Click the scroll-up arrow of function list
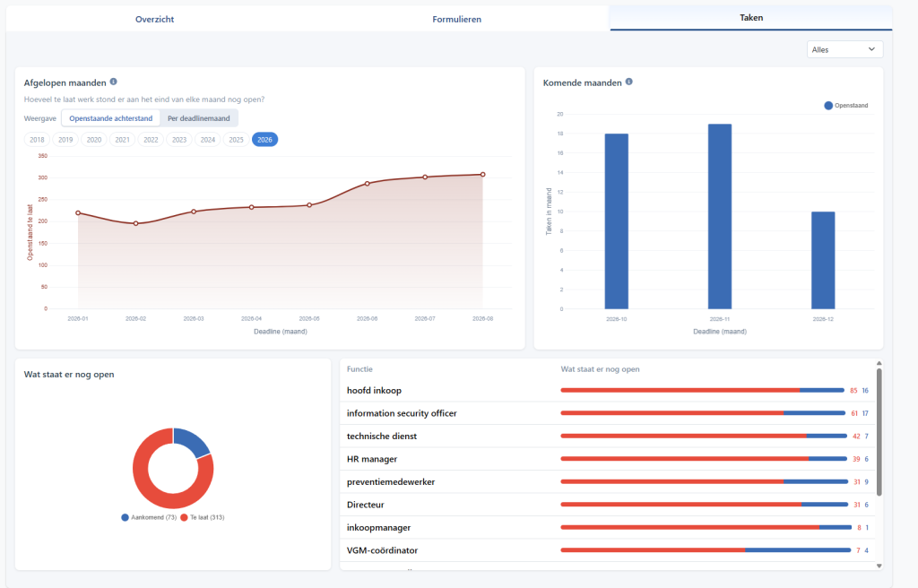This screenshot has width=918, height=588. click(879, 364)
